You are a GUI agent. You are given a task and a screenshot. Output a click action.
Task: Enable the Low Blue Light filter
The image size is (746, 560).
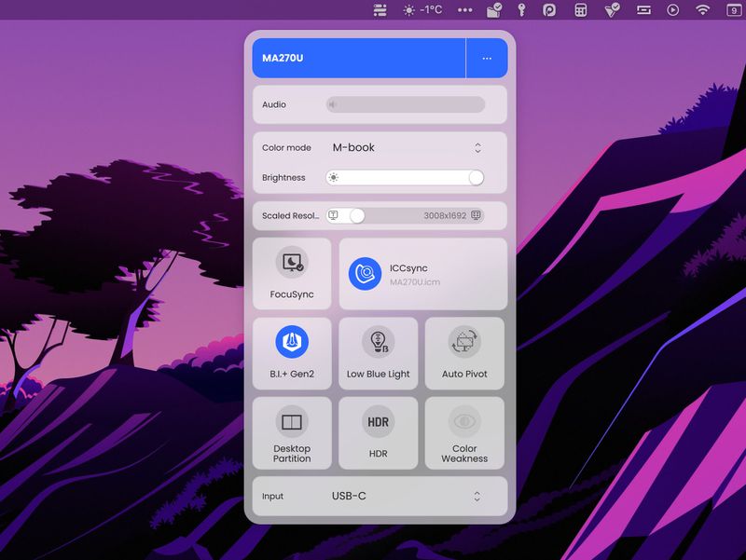378,342
